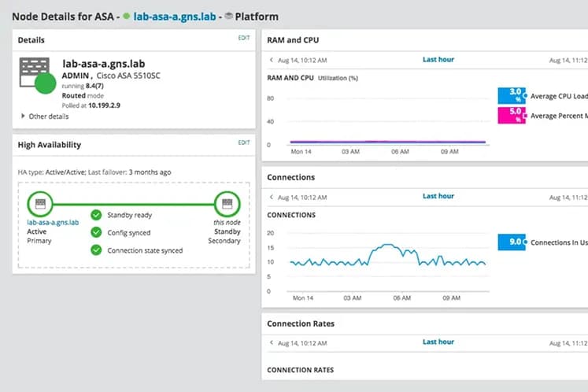Click the Config synced green check icon

(x=96, y=232)
